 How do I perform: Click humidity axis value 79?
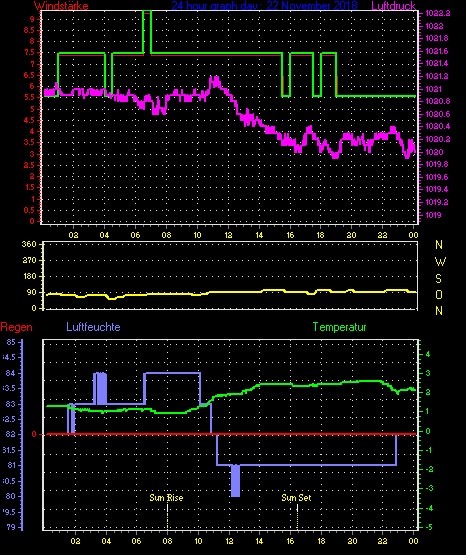pos(11,527)
